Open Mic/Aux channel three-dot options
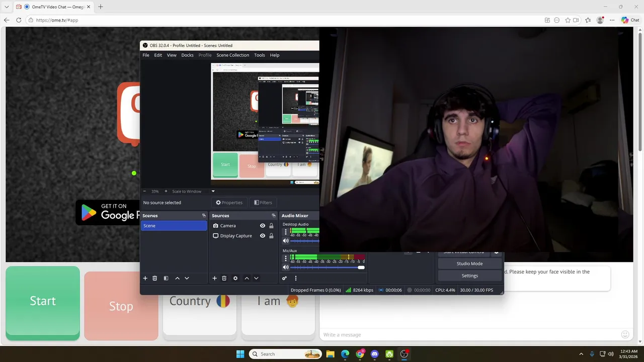The image size is (644, 362). tap(286, 258)
